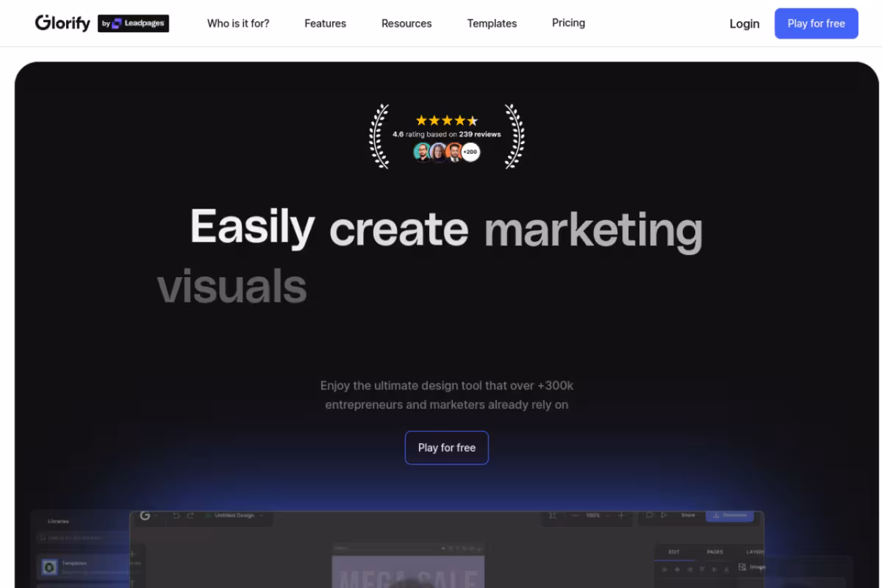Viewport: 882px width, 588px height.
Task: Open the Features menu
Action: pos(325,24)
